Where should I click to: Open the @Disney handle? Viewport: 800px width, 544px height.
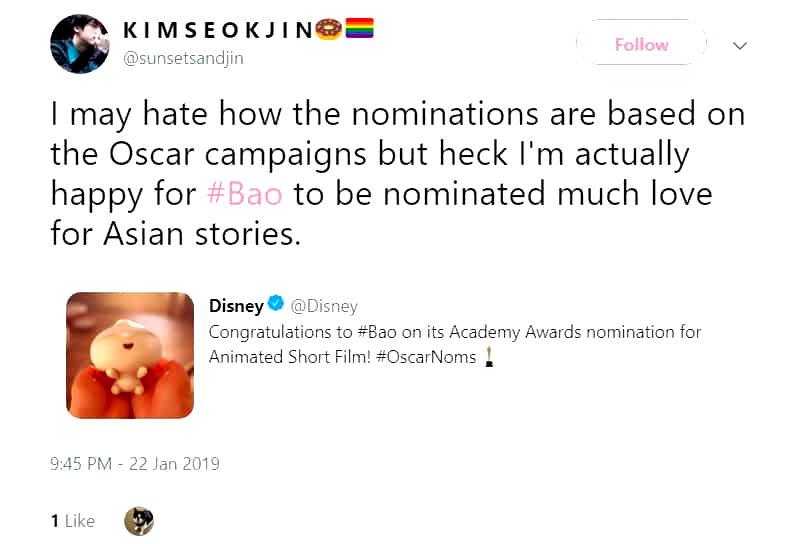click(324, 306)
